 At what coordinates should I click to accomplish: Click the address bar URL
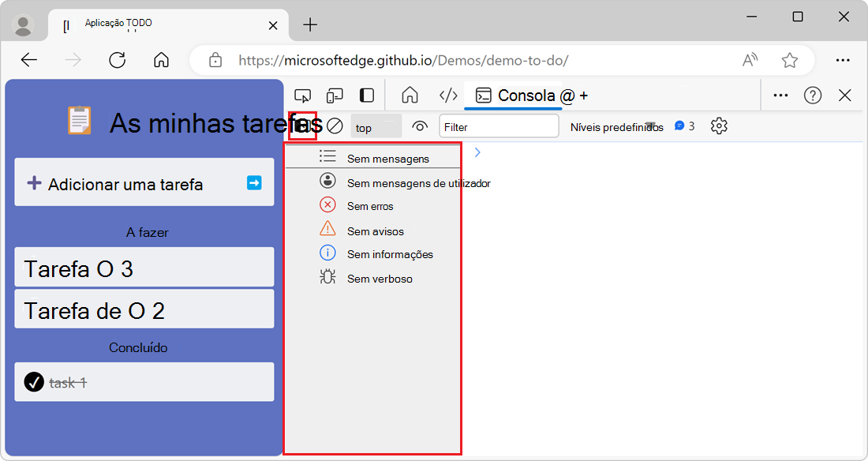point(403,60)
